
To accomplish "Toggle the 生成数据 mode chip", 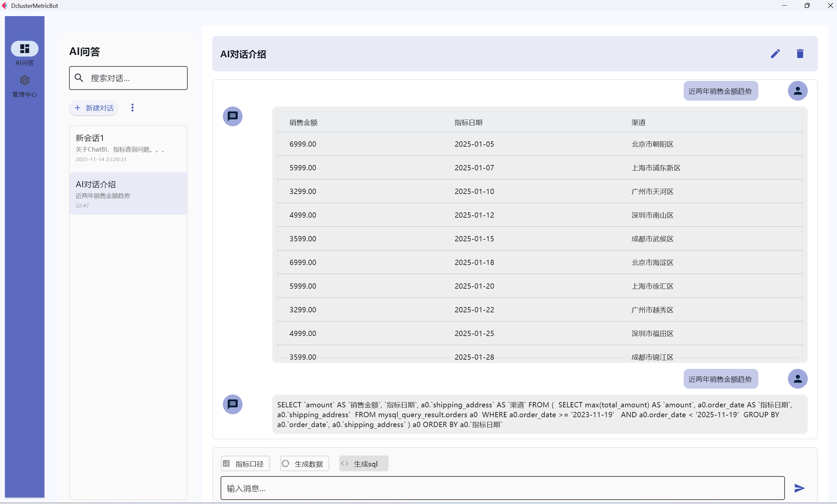I will click(304, 463).
